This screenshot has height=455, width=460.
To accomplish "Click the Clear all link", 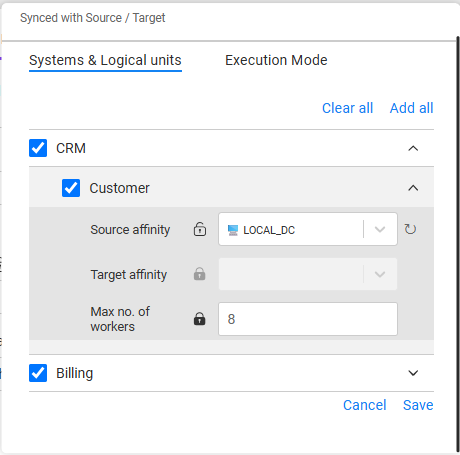I will tap(347, 108).
